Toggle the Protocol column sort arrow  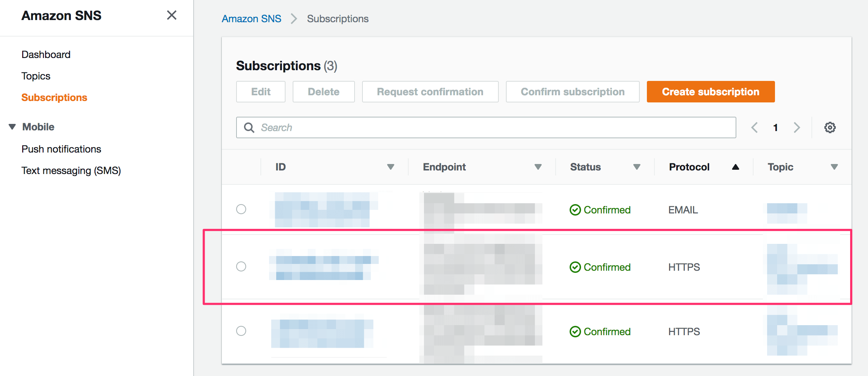coord(735,167)
